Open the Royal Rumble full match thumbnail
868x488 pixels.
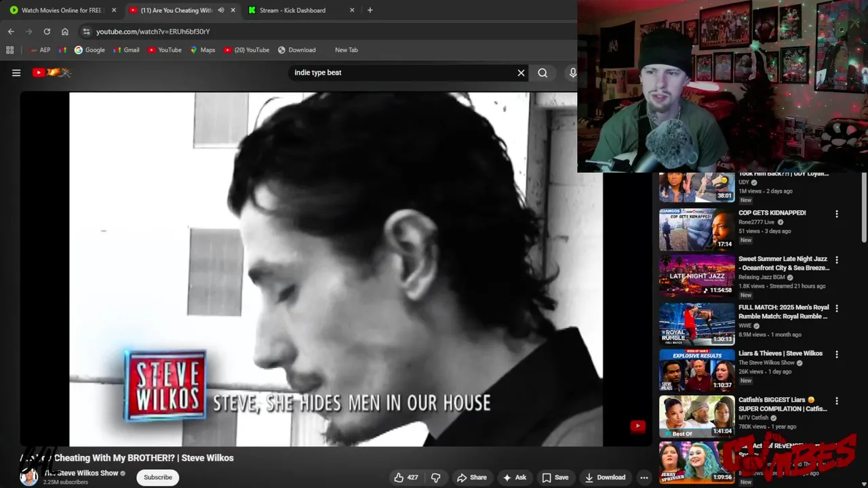click(x=697, y=323)
